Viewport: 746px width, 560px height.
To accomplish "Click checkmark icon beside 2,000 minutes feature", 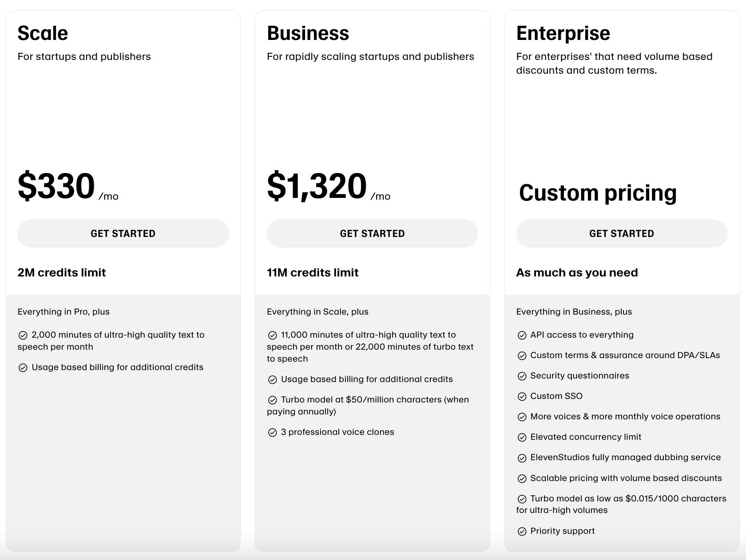I will coord(23,335).
